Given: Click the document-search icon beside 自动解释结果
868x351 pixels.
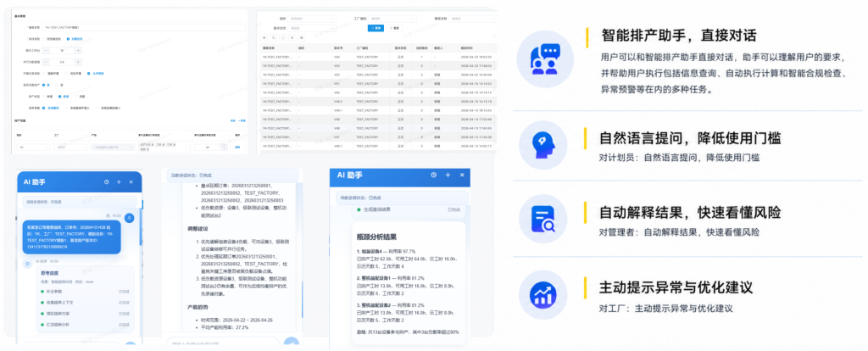Looking at the screenshot, I should pos(545,218).
